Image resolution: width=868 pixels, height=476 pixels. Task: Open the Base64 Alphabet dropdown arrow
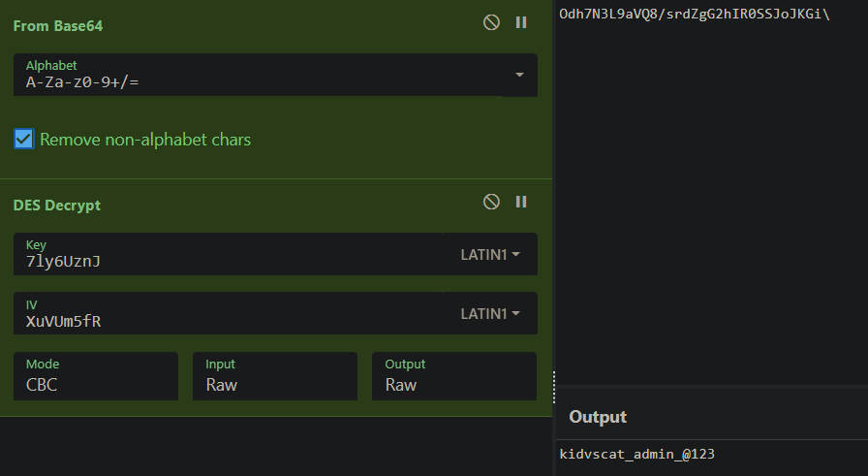(519, 75)
